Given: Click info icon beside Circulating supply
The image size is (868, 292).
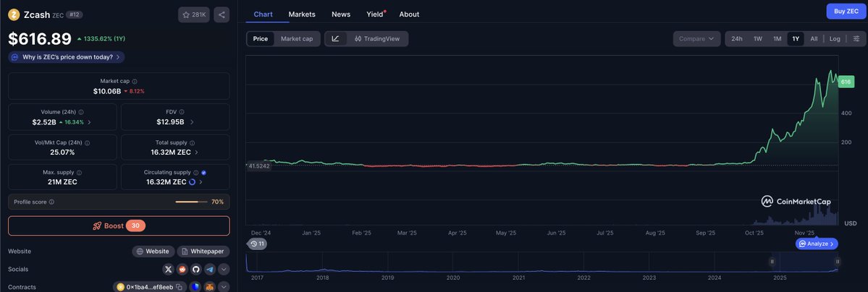Looking at the screenshot, I should (x=196, y=173).
